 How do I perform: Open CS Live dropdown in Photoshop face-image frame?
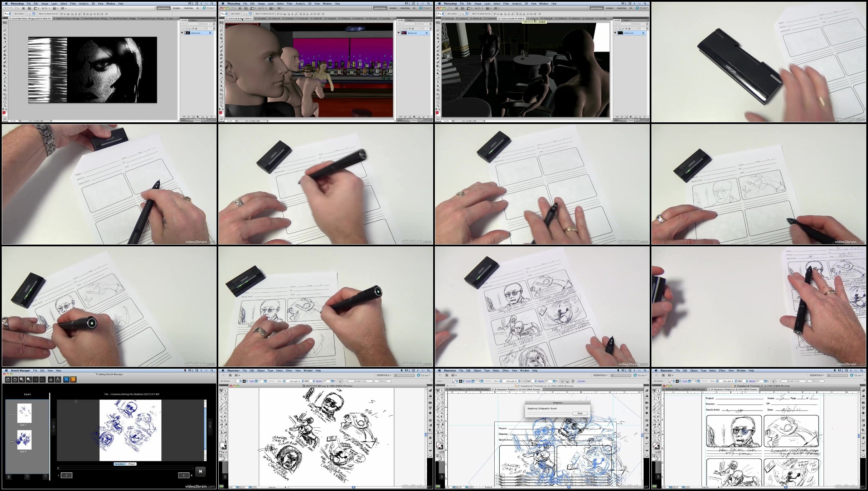point(209,8)
